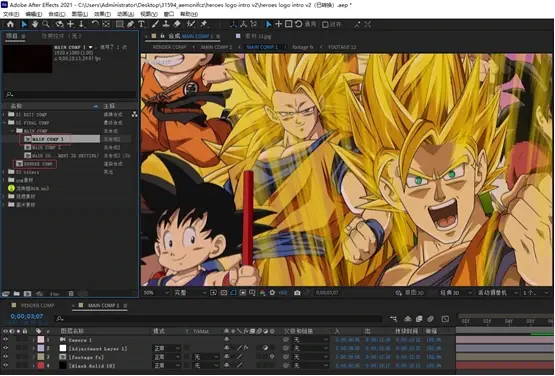Click the flowchart icon in Project panel
The width and height of the screenshot is (555, 376).
(x=135, y=114)
